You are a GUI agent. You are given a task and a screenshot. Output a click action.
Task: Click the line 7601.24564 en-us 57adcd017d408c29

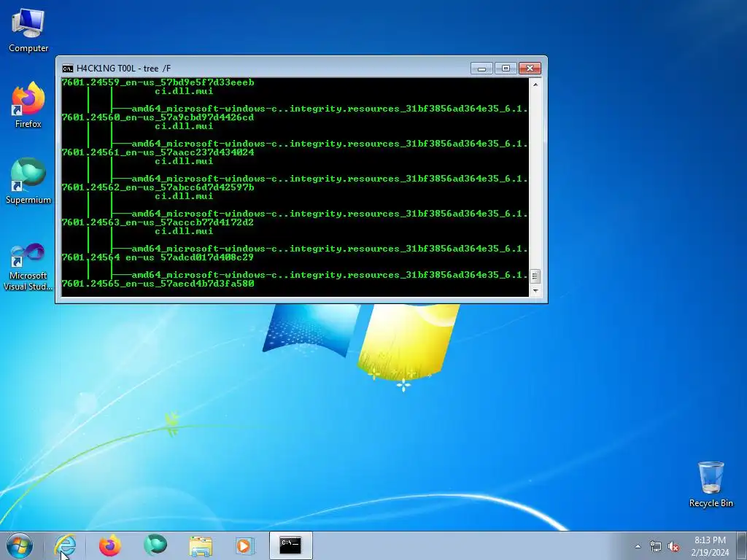pos(158,257)
